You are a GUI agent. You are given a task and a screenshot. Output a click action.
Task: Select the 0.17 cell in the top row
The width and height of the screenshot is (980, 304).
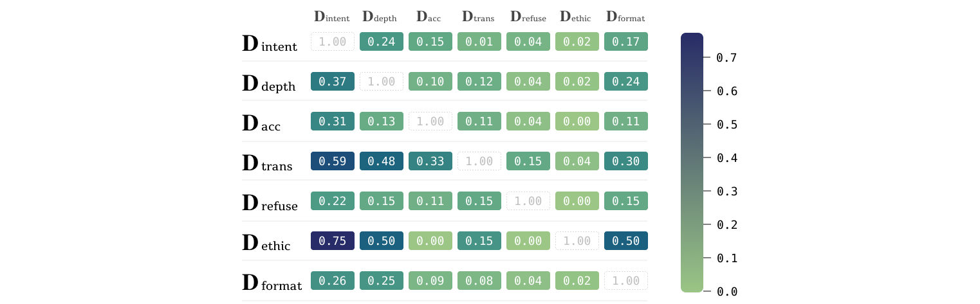625,42
